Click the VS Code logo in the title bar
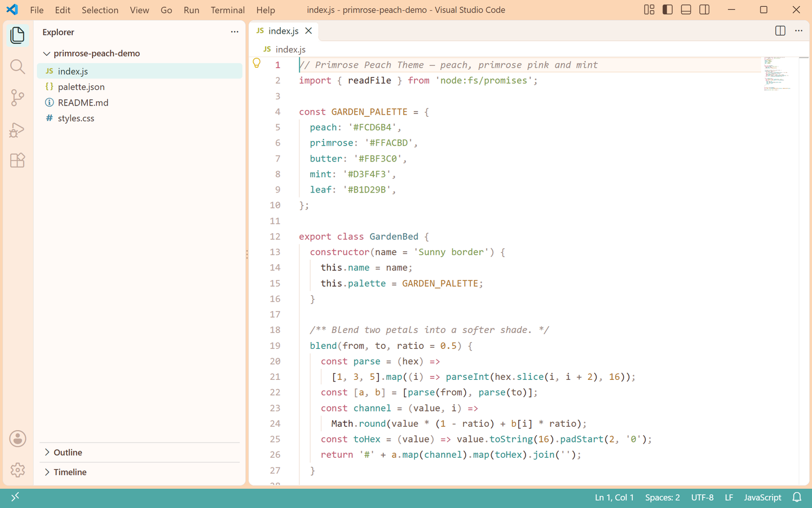The height and width of the screenshot is (508, 812). coord(12,10)
